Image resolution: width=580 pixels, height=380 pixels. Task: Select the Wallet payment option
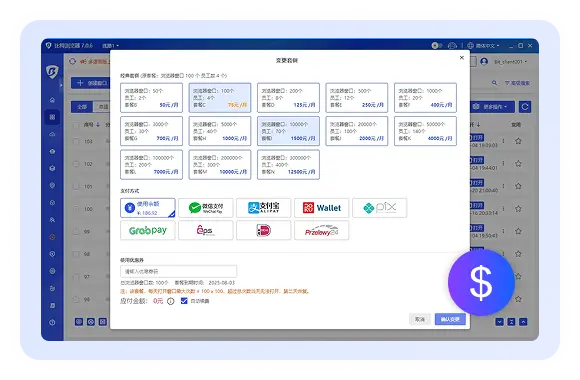[321, 208]
